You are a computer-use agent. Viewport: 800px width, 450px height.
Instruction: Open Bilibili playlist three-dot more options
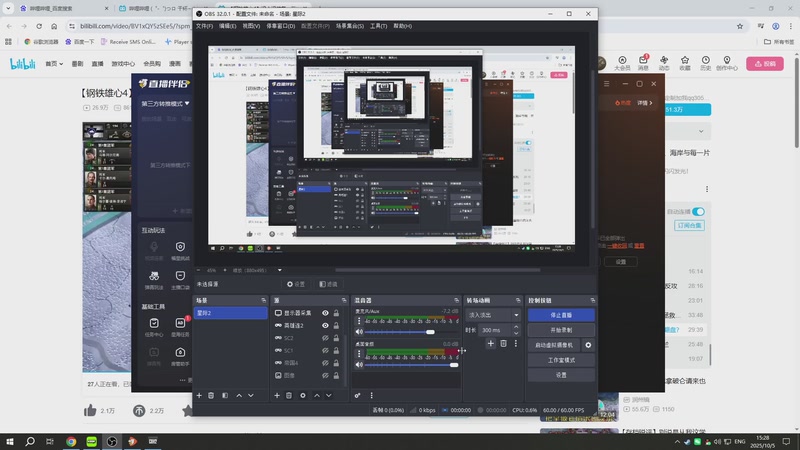(707, 189)
